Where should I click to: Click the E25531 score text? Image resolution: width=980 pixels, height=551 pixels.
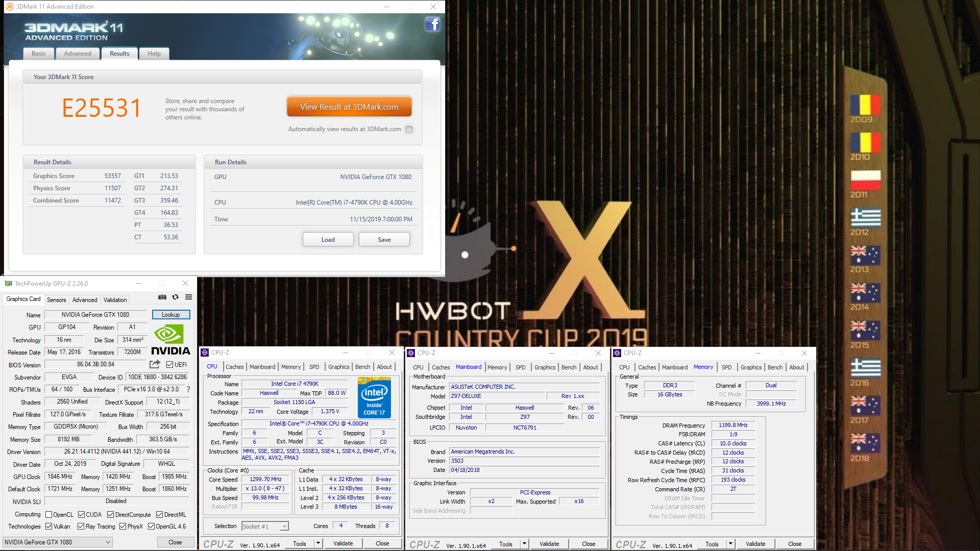pyautogui.click(x=102, y=108)
